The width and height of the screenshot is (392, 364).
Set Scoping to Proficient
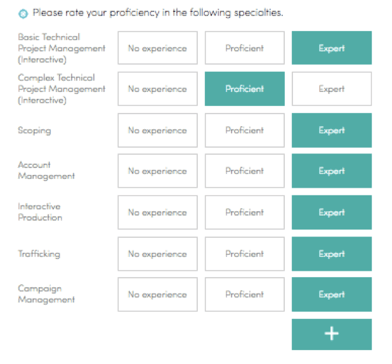[245, 130]
